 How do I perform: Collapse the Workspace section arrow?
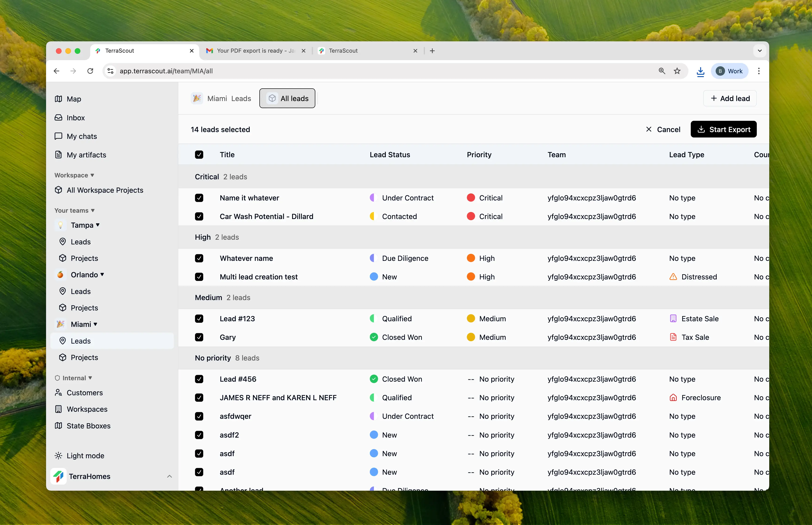(x=92, y=175)
